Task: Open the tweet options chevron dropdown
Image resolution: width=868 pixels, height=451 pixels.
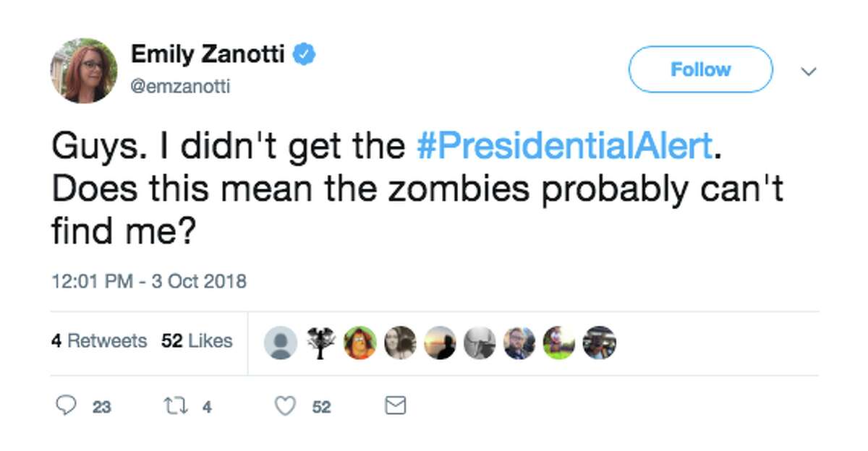Action: pos(808,72)
